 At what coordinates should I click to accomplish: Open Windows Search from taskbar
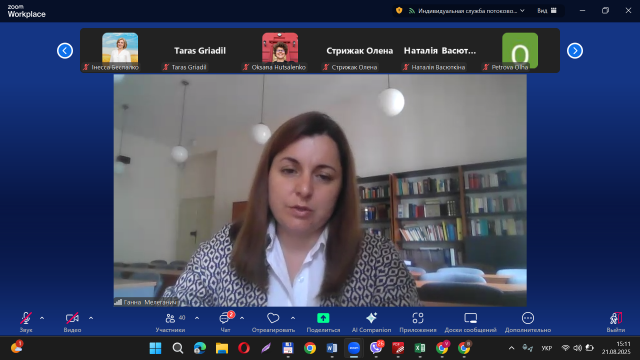point(178,348)
